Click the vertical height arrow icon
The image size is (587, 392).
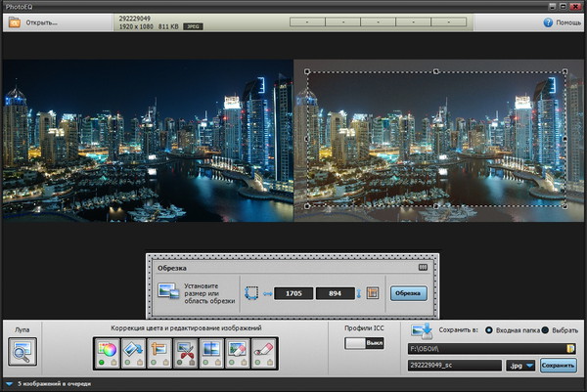(358, 293)
